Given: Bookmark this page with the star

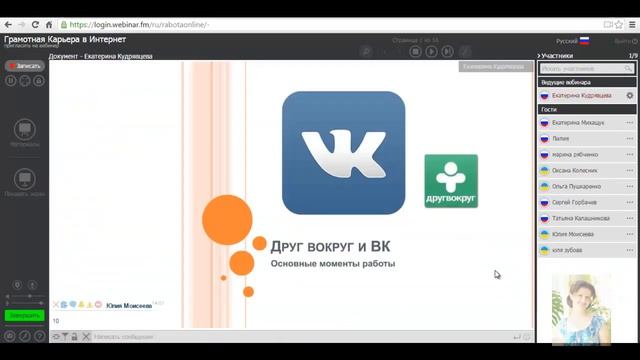Looking at the screenshot, I should click(x=619, y=25).
